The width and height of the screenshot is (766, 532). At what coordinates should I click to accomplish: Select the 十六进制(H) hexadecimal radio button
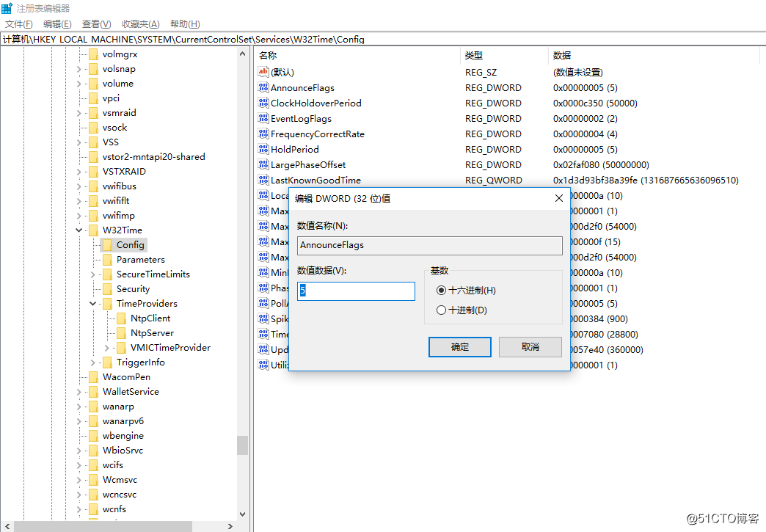441,290
